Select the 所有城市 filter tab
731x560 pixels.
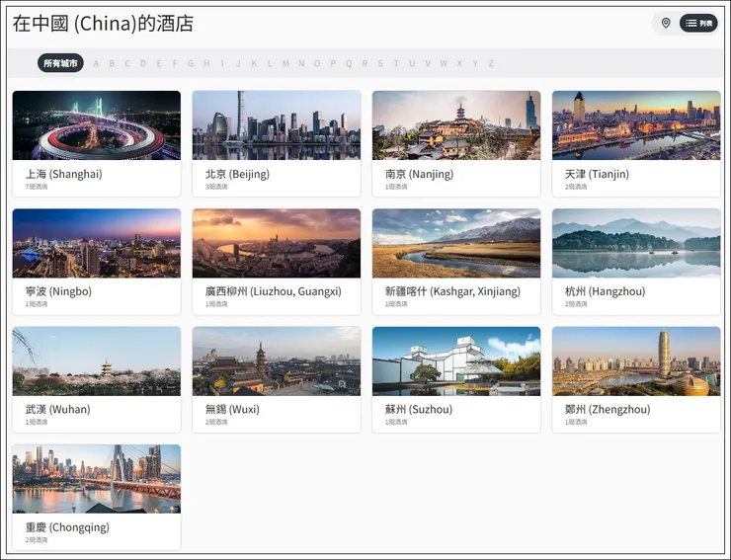tap(60, 63)
